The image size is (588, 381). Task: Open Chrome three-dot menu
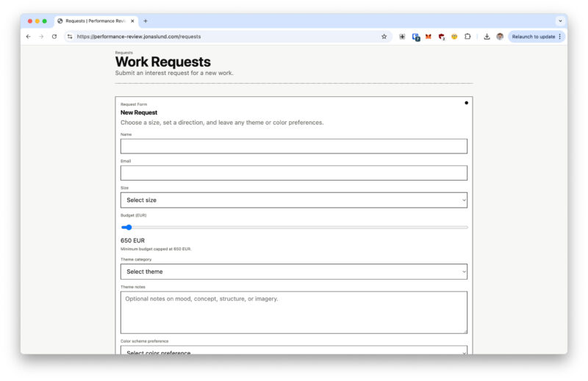coord(560,37)
